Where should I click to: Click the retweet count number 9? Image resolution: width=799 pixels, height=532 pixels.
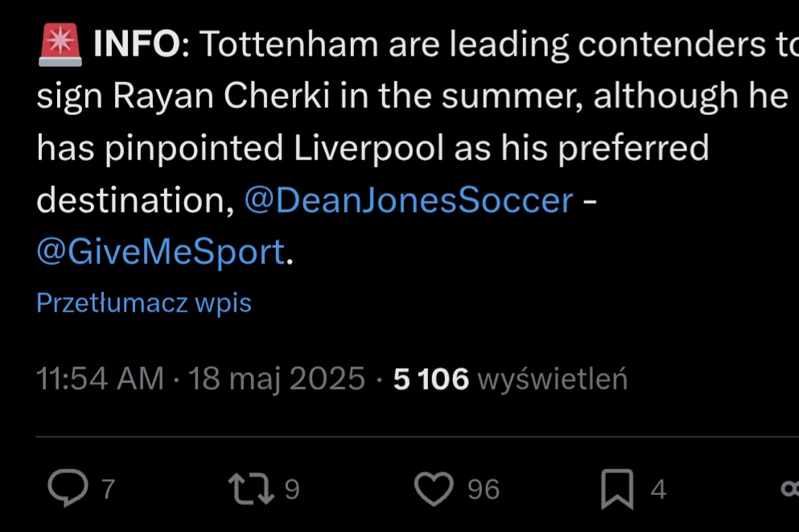(x=292, y=489)
